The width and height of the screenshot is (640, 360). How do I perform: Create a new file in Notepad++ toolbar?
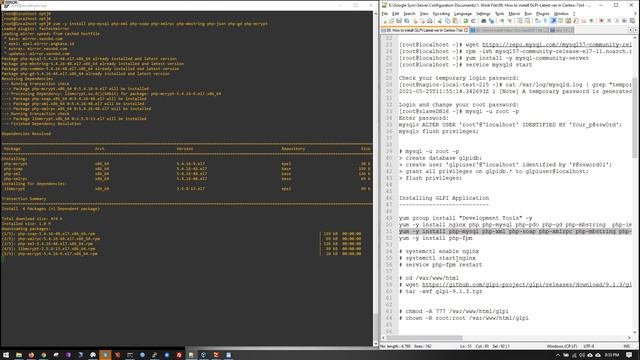click(x=385, y=21)
